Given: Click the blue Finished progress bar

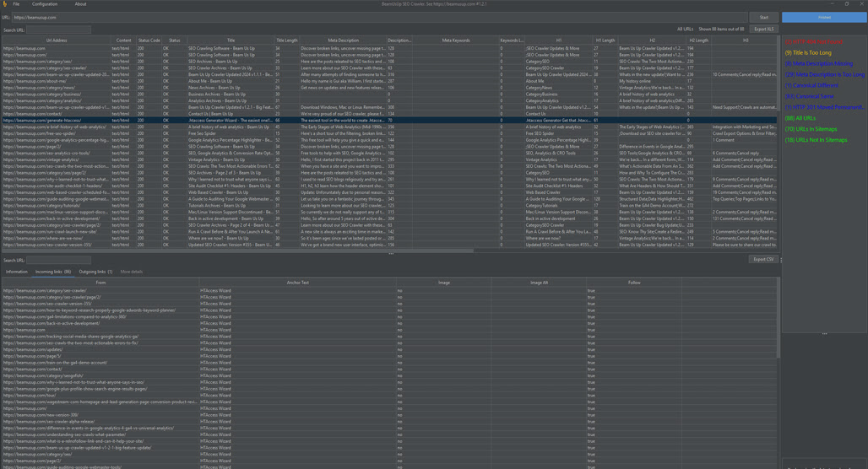Looking at the screenshot, I should click(824, 17).
